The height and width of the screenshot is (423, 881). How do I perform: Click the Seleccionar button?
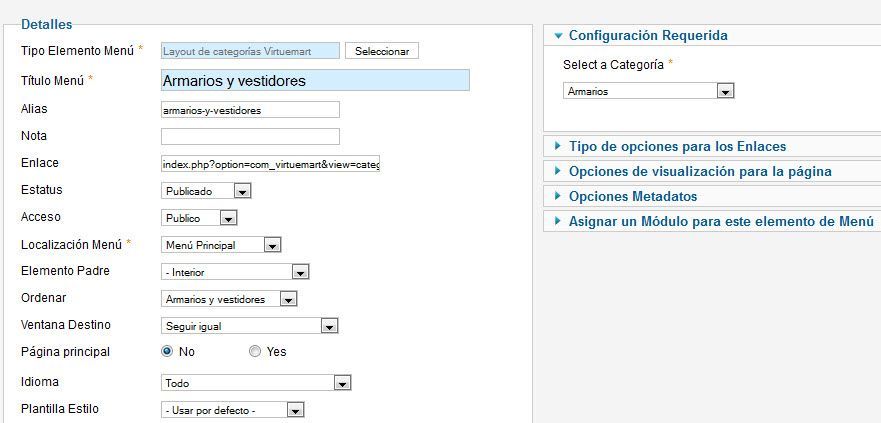click(382, 51)
